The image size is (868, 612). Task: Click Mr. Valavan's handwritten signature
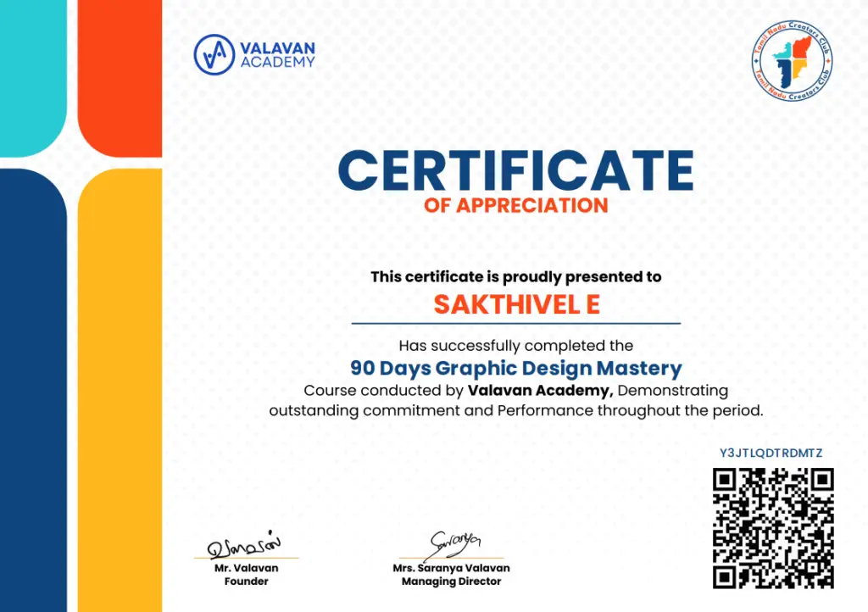[x=244, y=544]
